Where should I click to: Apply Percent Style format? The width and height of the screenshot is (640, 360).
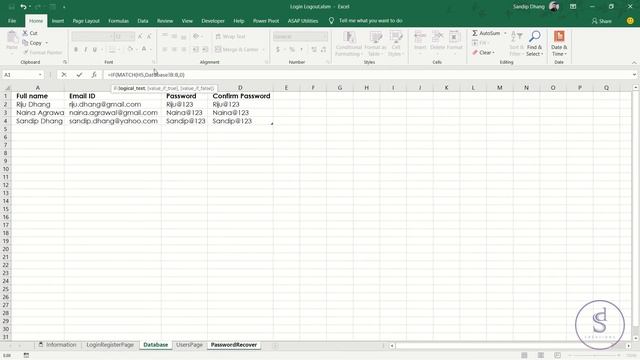point(292,49)
